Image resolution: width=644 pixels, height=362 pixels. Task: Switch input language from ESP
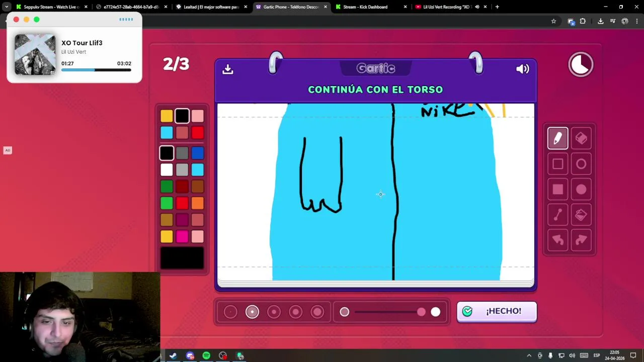coord(596,355)
